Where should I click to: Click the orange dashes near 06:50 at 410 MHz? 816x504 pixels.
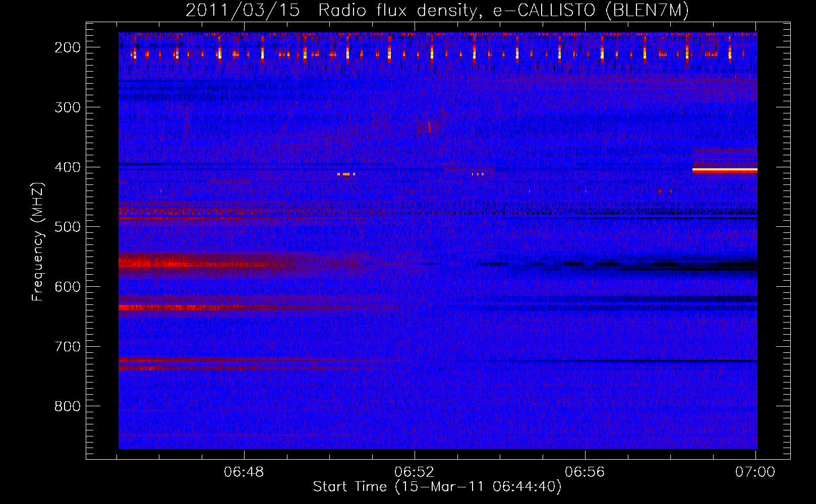346,174
